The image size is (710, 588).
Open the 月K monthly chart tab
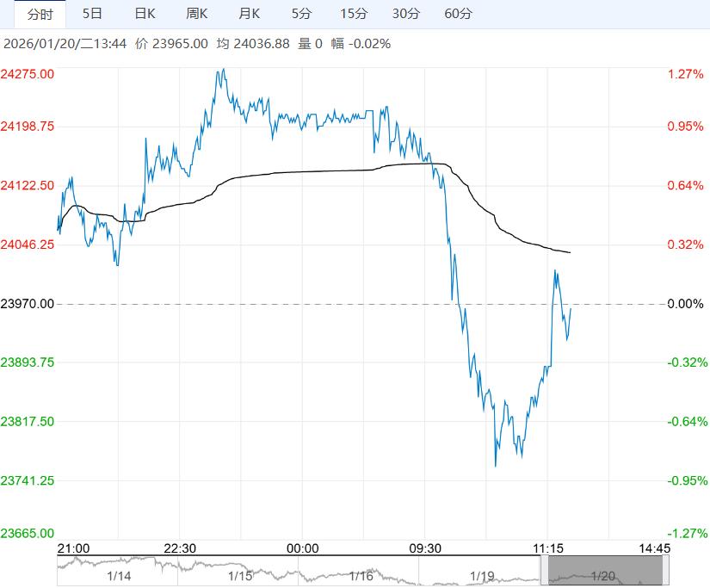(x=250, y=14)
